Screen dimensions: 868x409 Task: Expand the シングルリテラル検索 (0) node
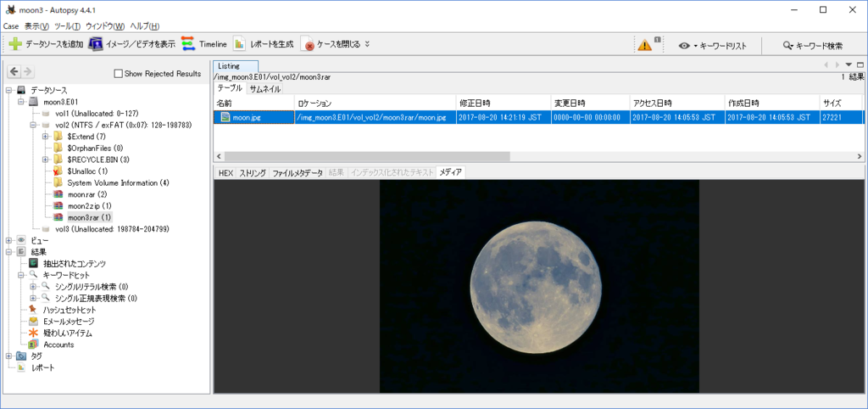point(33,287)
